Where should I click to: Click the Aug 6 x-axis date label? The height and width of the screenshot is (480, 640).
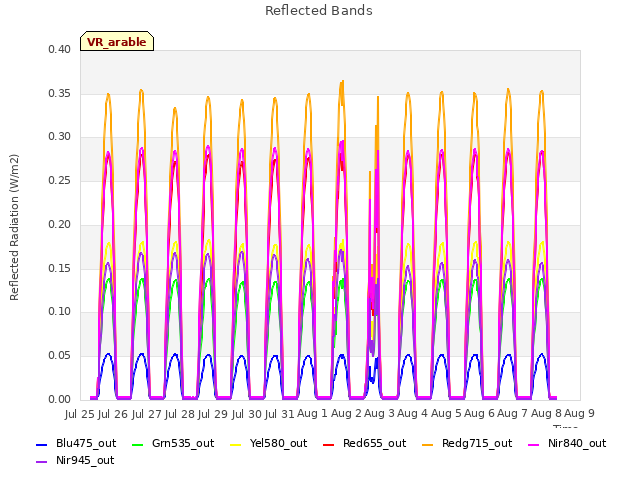(479, 414)
